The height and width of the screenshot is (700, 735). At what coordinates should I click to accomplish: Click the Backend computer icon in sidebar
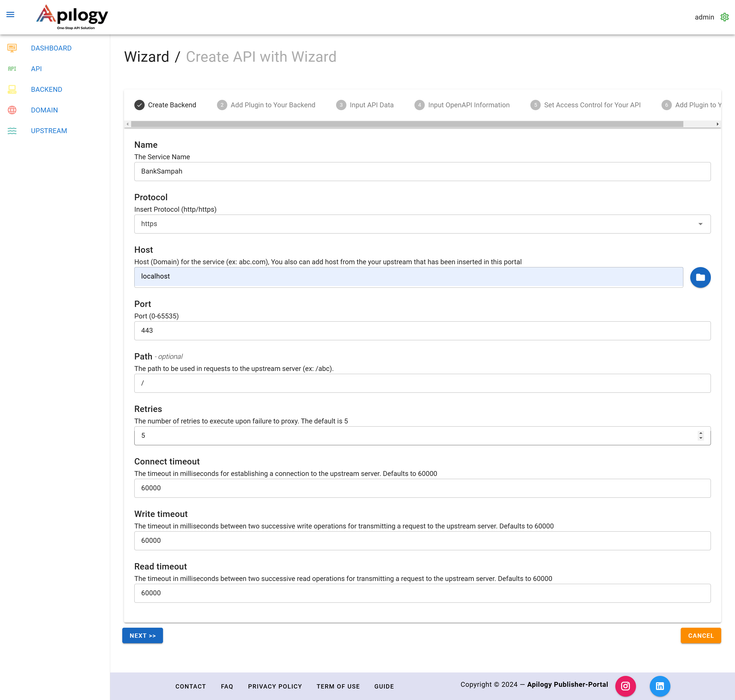pyautogui.click(x=12, y=90)
